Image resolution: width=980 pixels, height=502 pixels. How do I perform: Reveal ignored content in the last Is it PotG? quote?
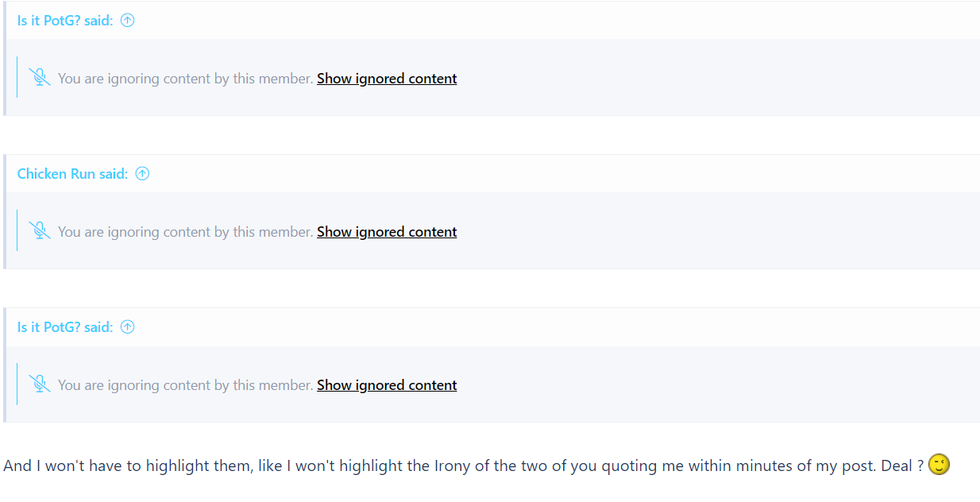pos(387,385)
